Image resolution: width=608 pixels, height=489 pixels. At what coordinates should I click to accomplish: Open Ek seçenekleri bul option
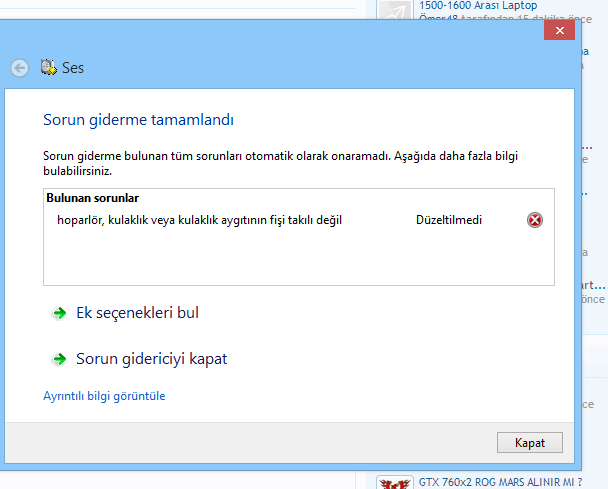coord(137,313)
